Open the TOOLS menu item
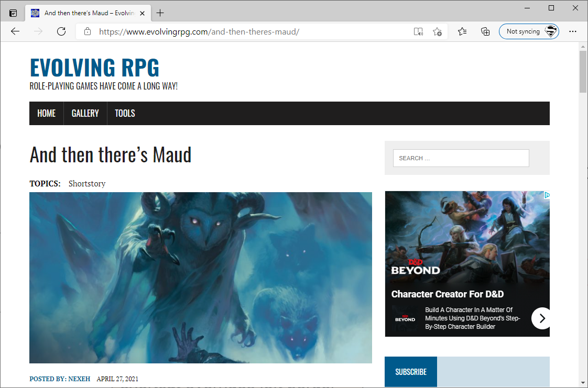Image resolution: width=588 pixels, height=388 pixels. (125, 113)
